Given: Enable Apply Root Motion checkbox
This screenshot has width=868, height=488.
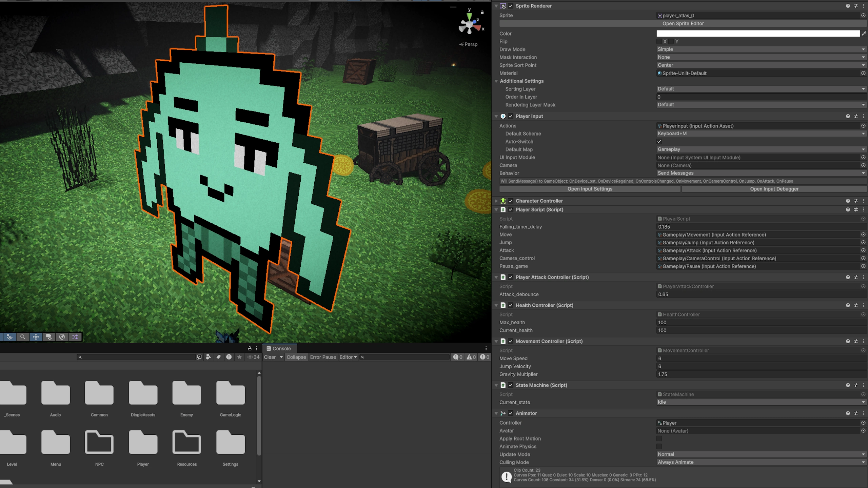Looking at the screenshot, I should [x=659, y=439].
